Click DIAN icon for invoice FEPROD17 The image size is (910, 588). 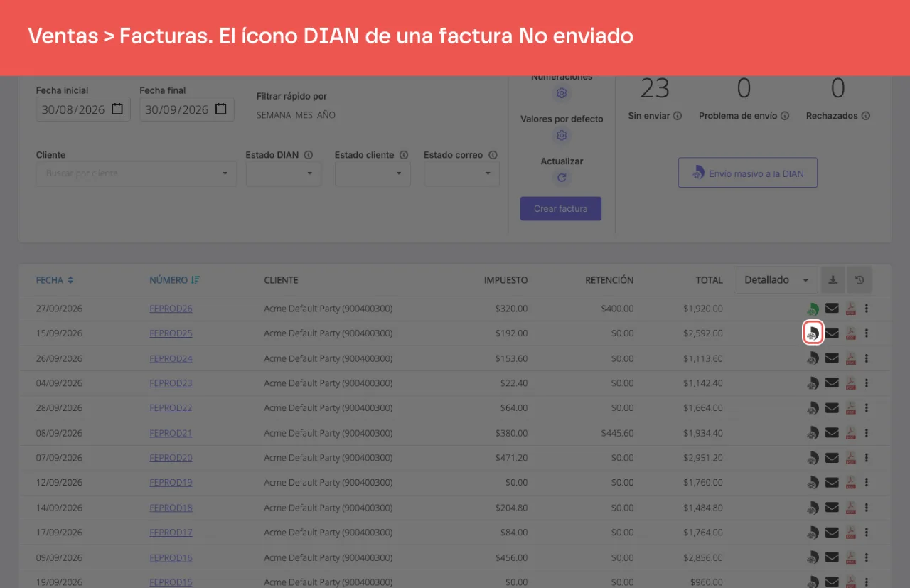(x=813, y=533)
